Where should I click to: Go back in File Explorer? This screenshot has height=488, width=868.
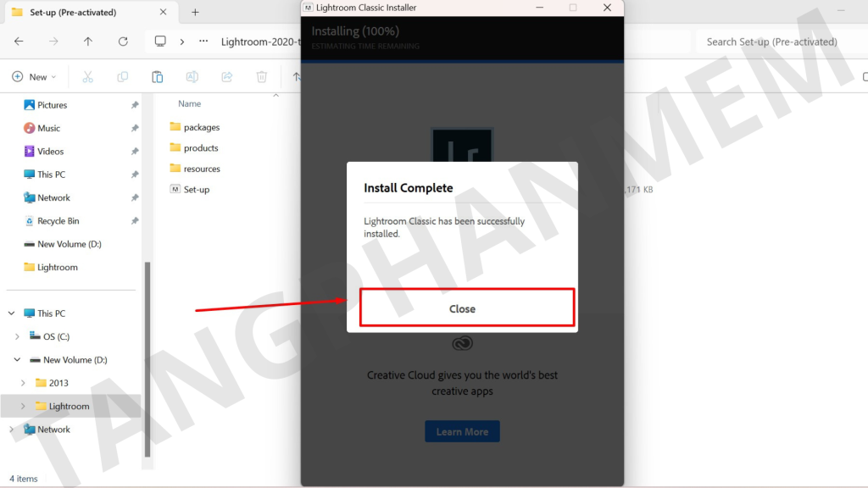(x=19, y=42)
